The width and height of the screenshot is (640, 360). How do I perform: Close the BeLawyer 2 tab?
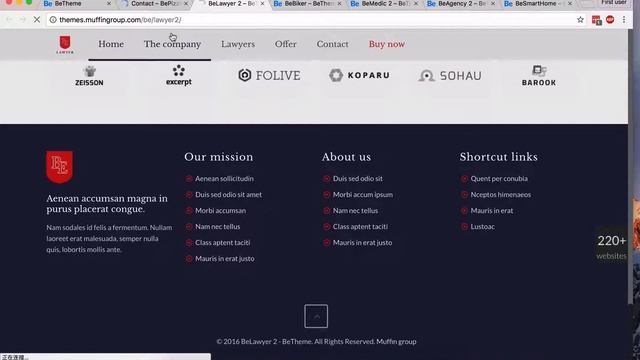point(262,4)
